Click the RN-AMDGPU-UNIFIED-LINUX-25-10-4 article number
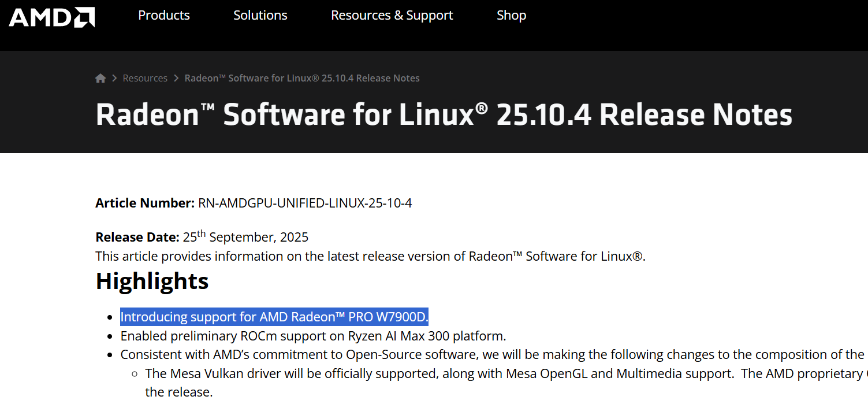 click(305, 203)
